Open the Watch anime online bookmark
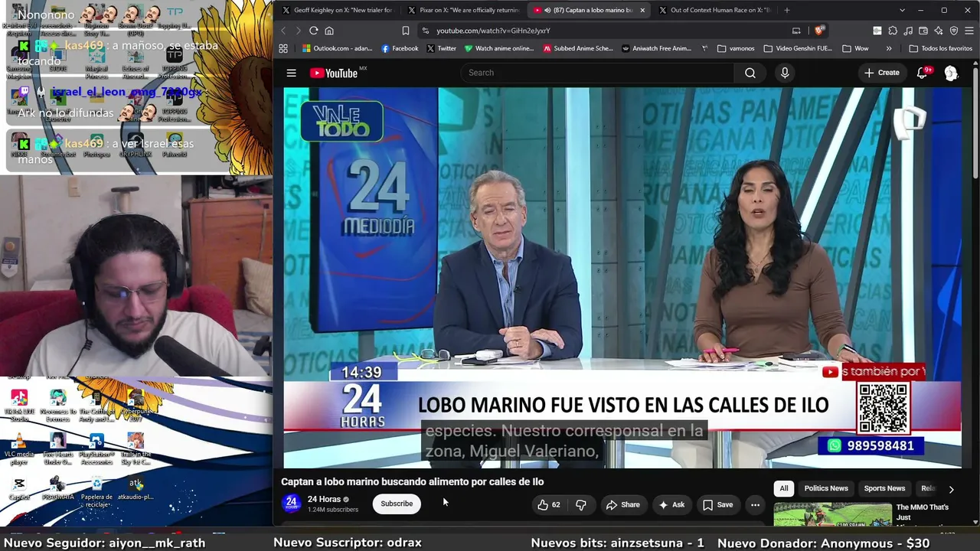 point(499,48)
